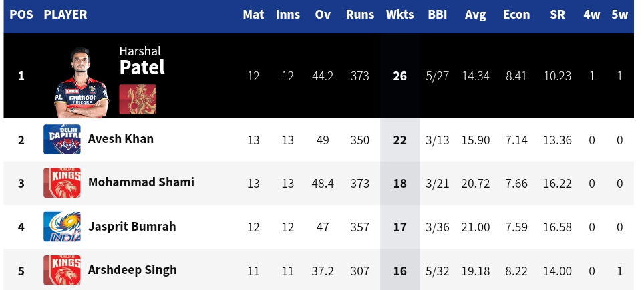Click the Runs column header

pyautogui.click(x=360, y=15)
